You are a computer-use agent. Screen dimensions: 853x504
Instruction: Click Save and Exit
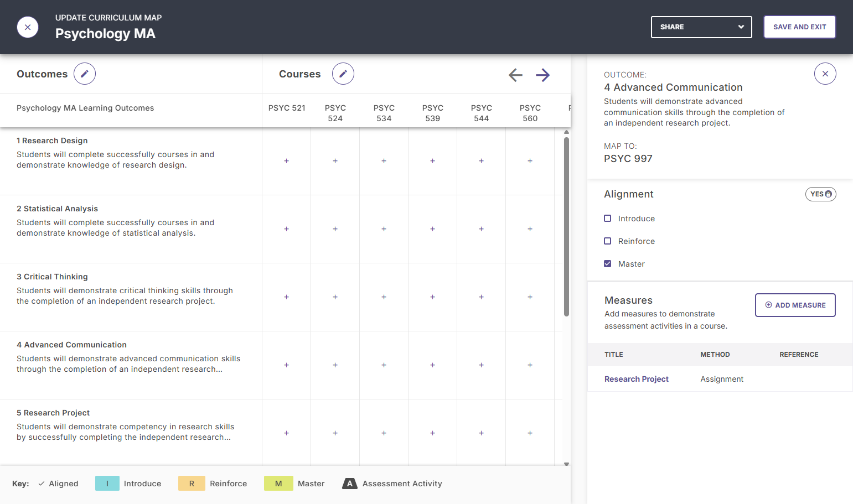[800, 27]
